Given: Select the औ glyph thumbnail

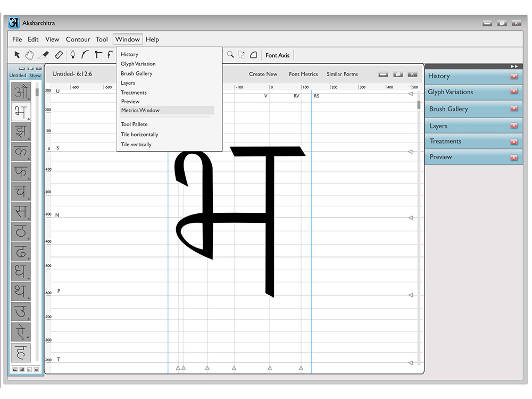Looking at the screenshot, I should [x=21, y=92].
